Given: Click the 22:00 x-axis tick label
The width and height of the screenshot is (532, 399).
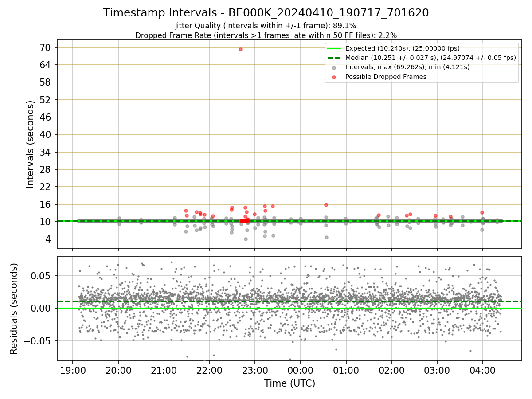Looking at the screenshot, I should [x=209, y=371].
